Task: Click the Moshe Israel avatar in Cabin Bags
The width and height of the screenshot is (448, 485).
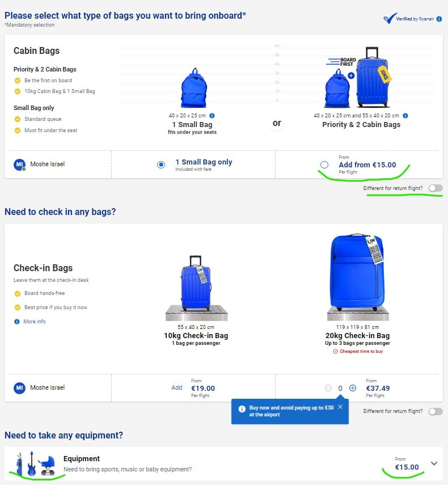Action: pyautogui.click(x=19, y=165)
